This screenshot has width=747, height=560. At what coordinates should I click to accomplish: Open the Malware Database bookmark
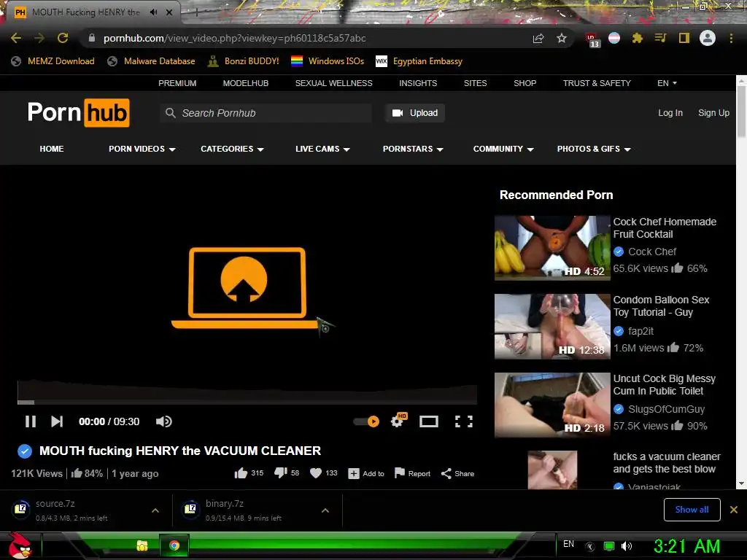[151, 61]
